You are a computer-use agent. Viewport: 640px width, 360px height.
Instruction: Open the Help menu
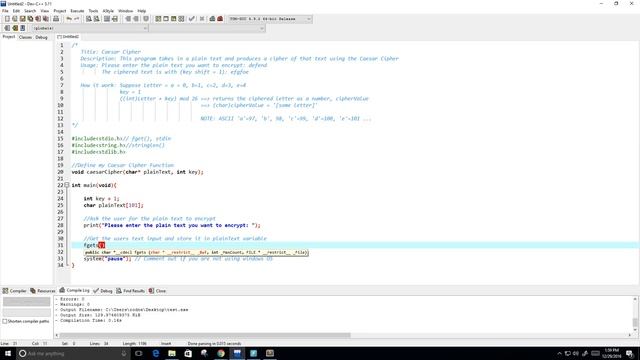click(x=142, y=11)
